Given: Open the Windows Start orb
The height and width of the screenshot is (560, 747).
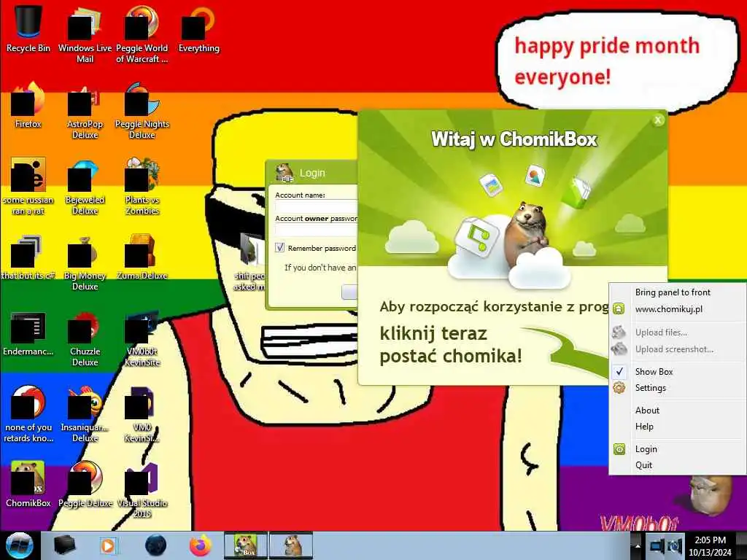Looking at the screenshot, I should 20,545.
